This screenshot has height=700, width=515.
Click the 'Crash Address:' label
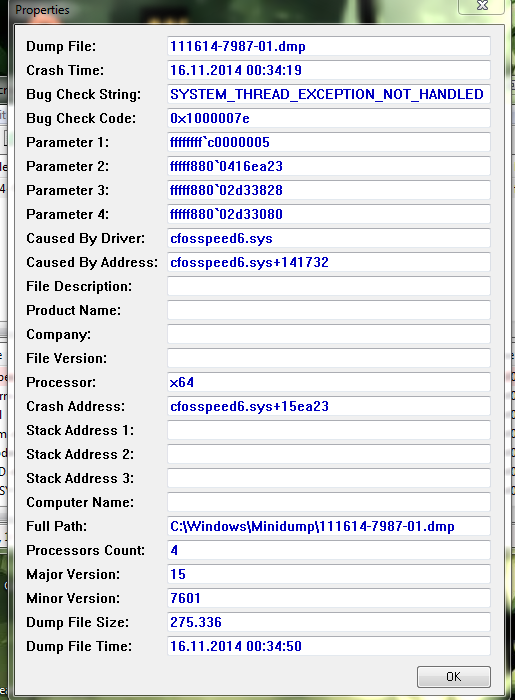[76, 406]
